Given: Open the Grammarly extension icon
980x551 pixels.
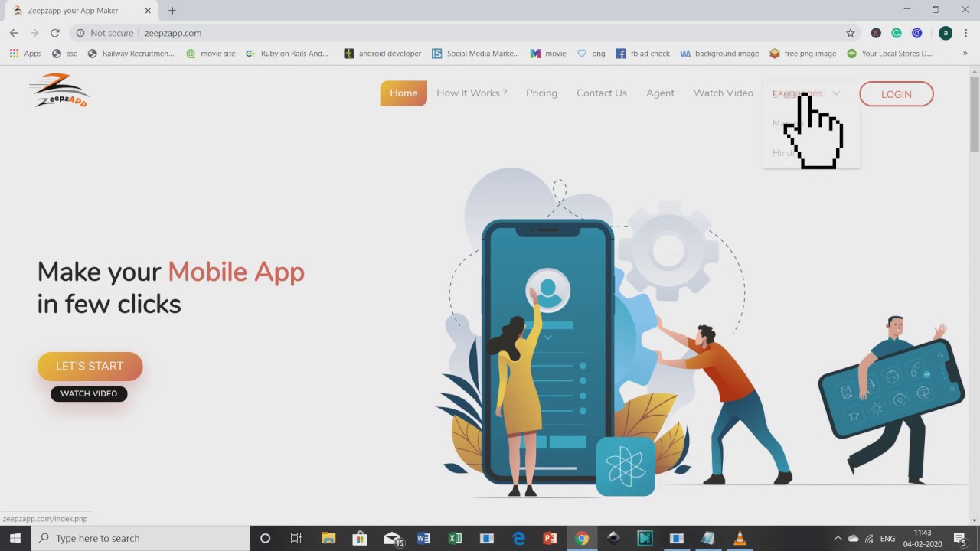Looking at the screenshot, I should coord(897,33).
